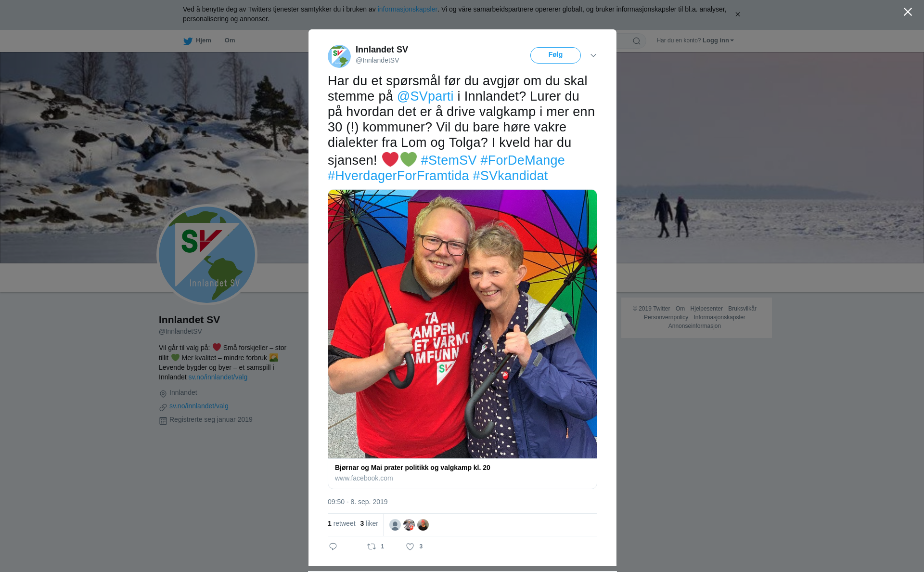Open the Facebook link card photo

pos(462,324)
